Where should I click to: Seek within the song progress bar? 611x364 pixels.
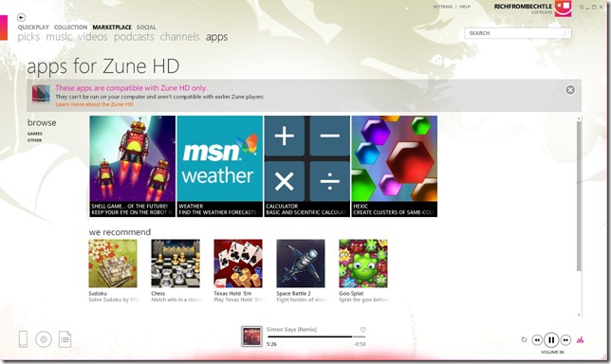[316, 337]
